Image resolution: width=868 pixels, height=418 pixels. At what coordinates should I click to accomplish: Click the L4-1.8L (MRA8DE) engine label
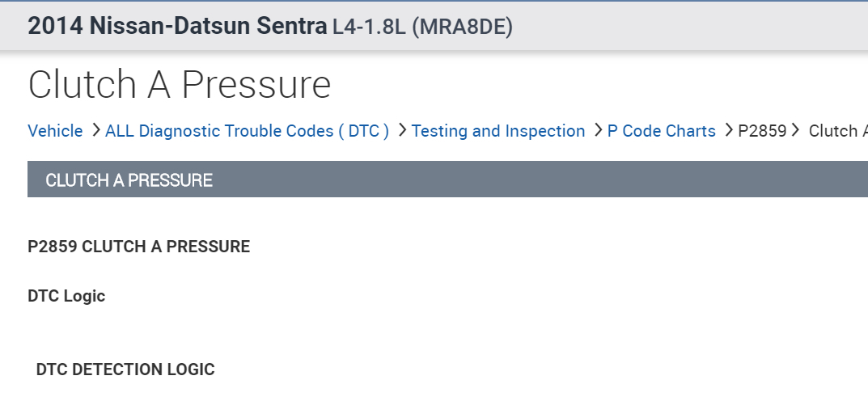click(422, 26)
